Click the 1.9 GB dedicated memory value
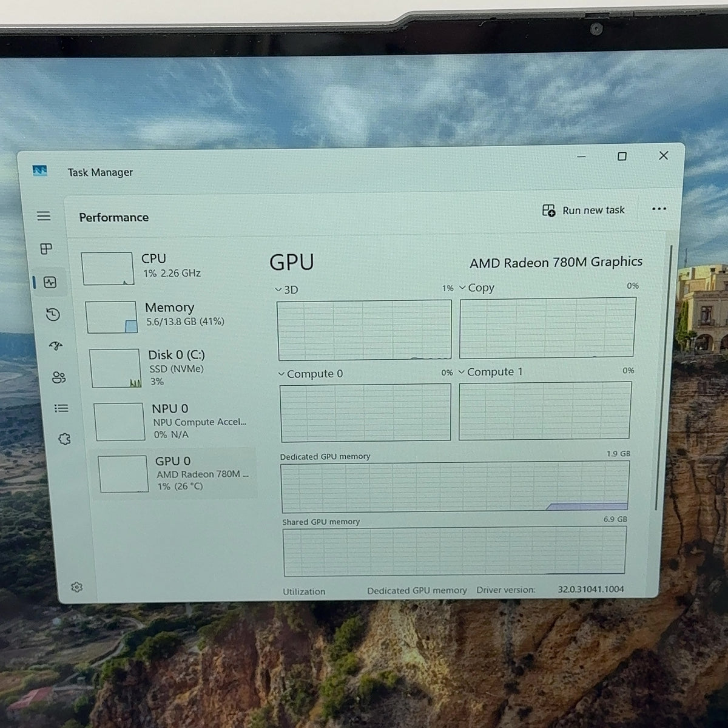This screenshot has width=728, height=728. (x=618, y=453)
